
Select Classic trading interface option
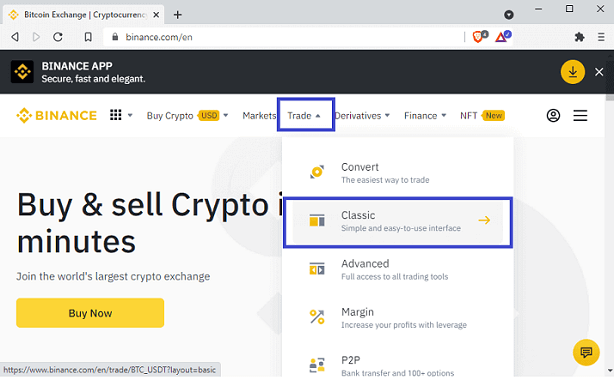[x=398, y=221]
